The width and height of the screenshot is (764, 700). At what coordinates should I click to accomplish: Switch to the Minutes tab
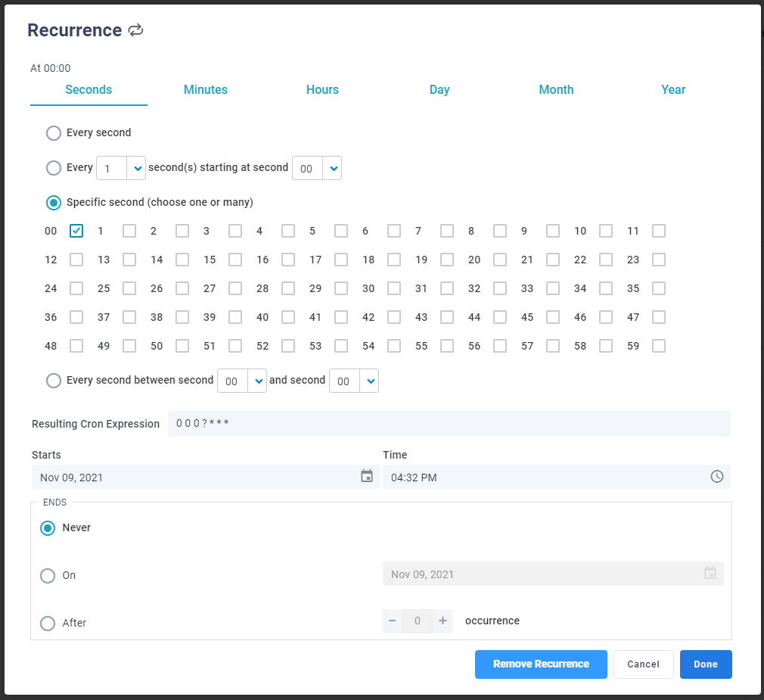206,90
